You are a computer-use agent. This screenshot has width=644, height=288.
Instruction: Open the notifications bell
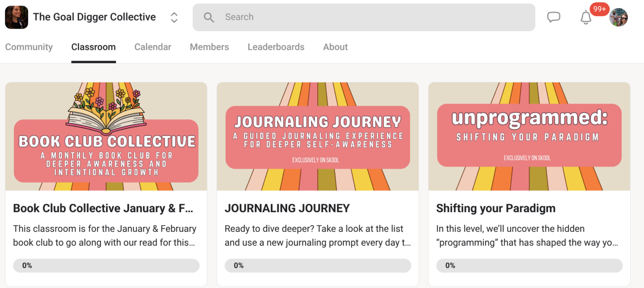585,18
